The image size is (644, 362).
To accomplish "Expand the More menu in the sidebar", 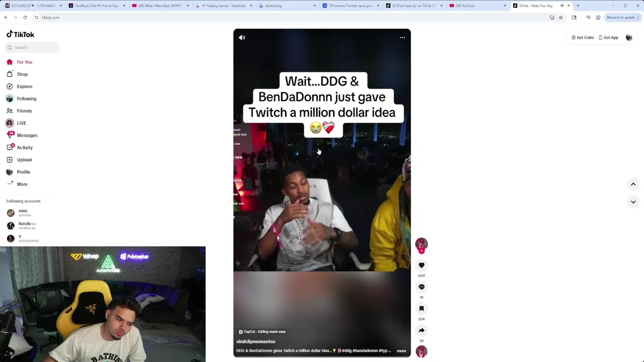I will tap(17, 184).
